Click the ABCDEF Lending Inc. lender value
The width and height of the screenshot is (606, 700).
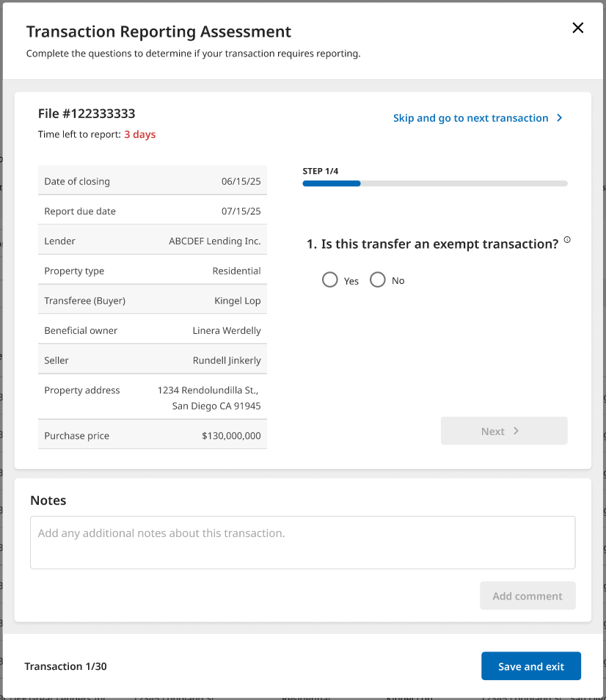point(214,241)
